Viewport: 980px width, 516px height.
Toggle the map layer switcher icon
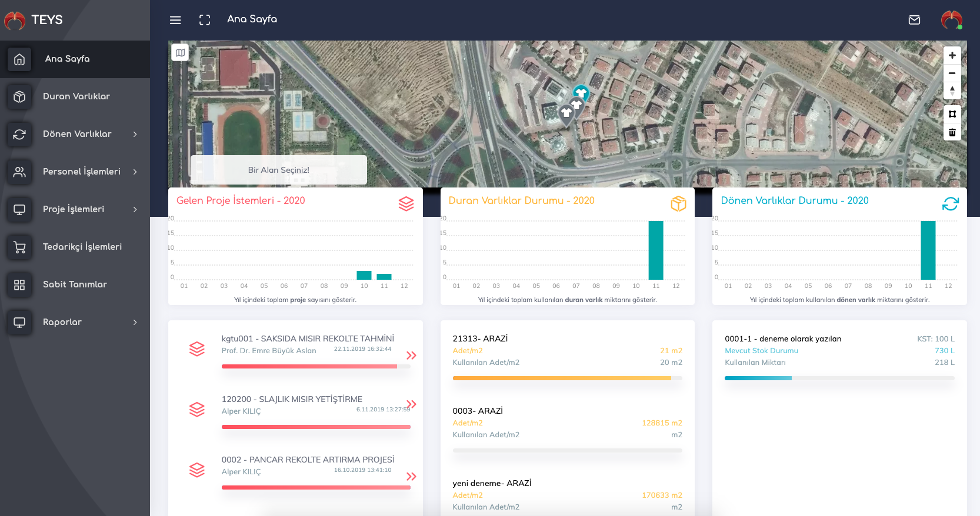pos(181,53)
